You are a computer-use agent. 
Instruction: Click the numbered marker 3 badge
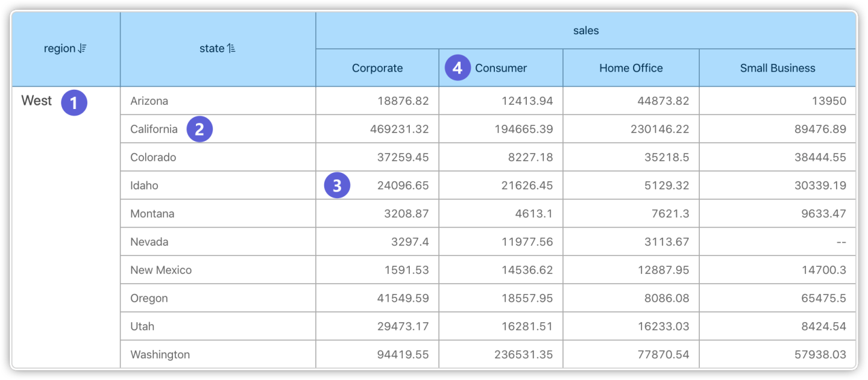337,185
